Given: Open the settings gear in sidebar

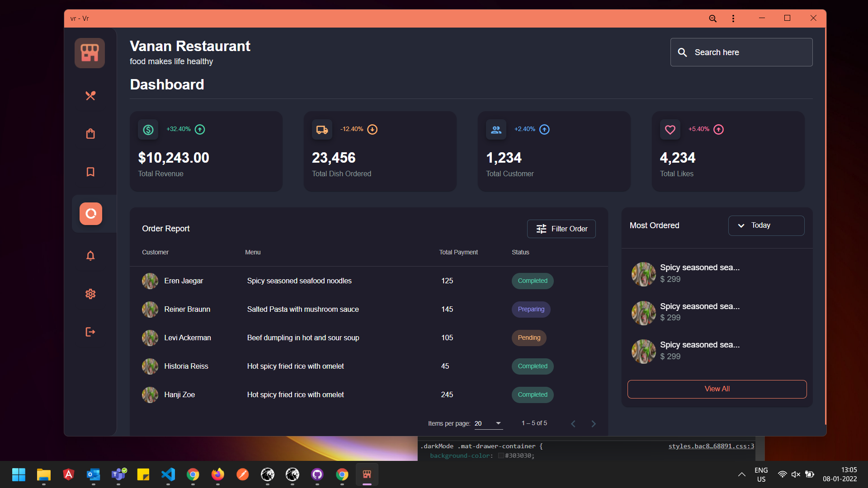Looking at the screenshot, I should [90, 294].
